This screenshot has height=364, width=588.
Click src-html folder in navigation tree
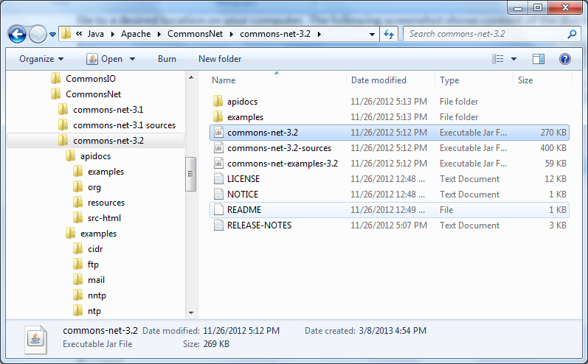[97, 218]
